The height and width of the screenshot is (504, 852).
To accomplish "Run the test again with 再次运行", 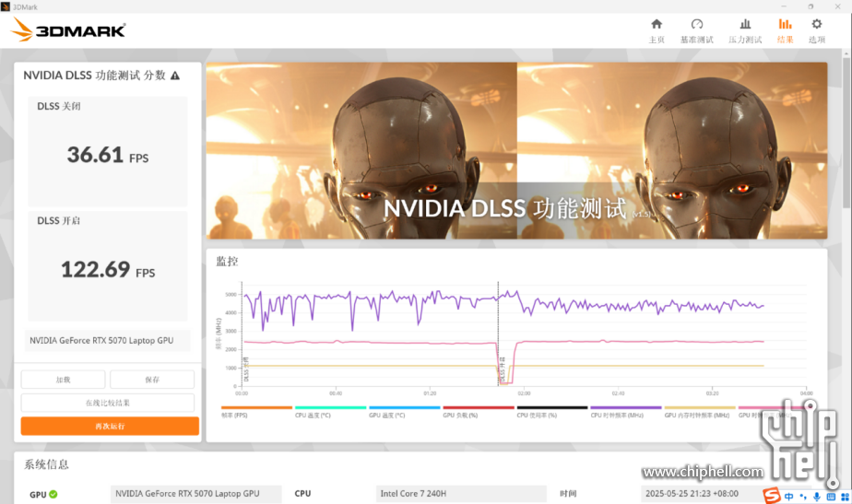I will 110,426.
